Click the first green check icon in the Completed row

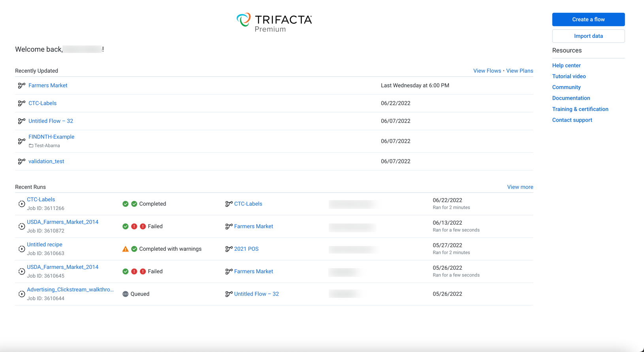click(x=125, y=204)
